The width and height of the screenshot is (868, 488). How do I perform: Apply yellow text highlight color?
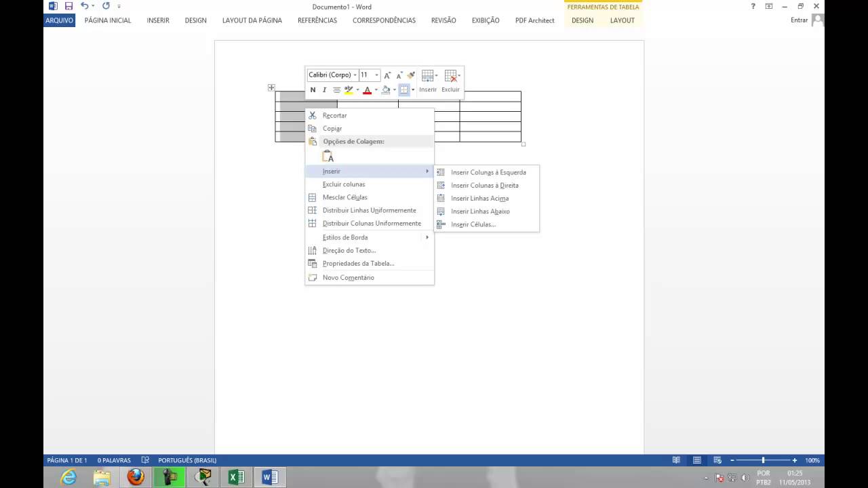[349, 89]
